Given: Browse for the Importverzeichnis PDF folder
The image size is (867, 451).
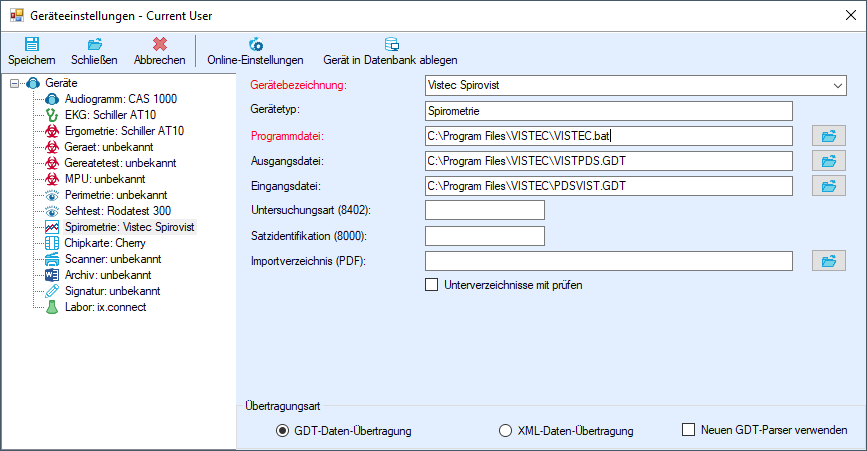Looking at the screenshot, I should click(x=828, y=261).
